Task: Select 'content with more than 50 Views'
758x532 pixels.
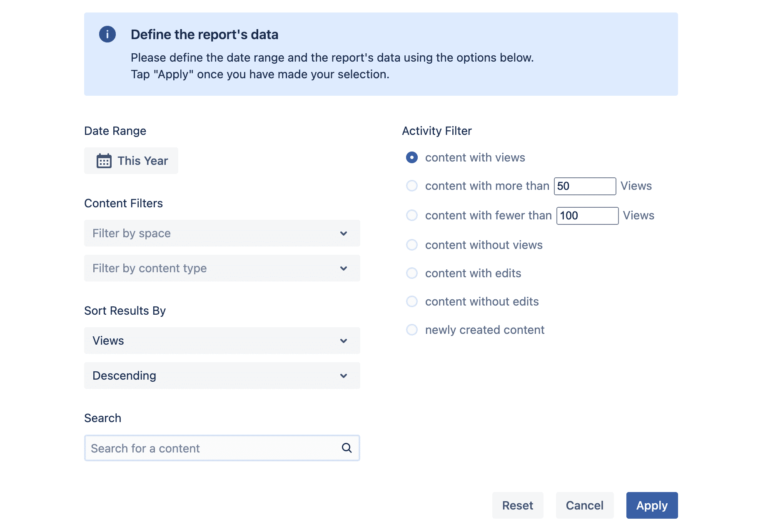Action: point(411,186)
